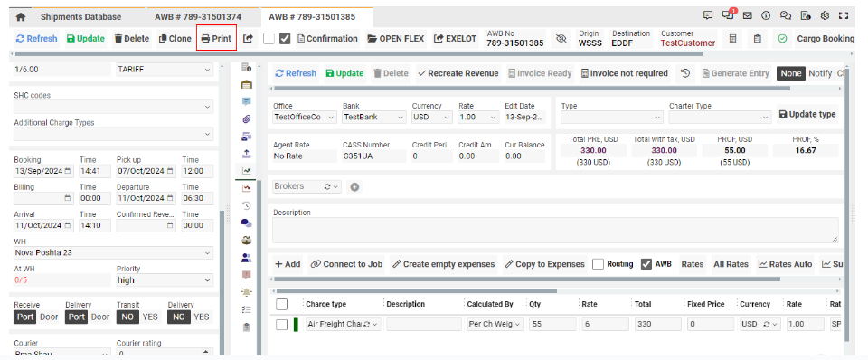The height and width of the screenshot is (360, 868).
Task: Click the green color marker in Air Freight row
Action: [296, 325]
